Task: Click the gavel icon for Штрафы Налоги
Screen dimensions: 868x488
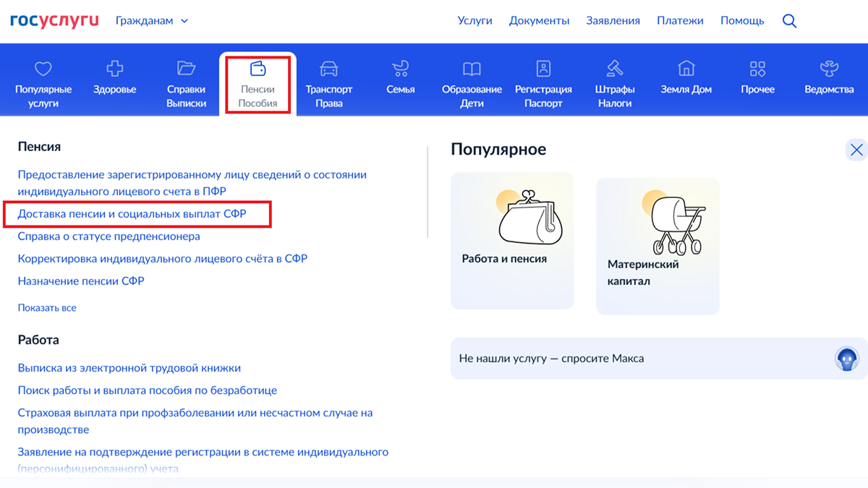Action: tap(615, 69)
